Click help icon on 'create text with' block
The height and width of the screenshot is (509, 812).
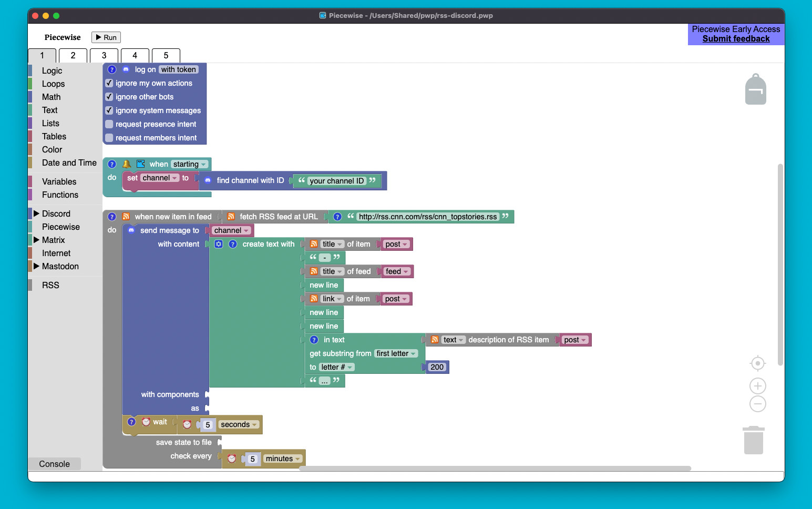click(233, 244)
